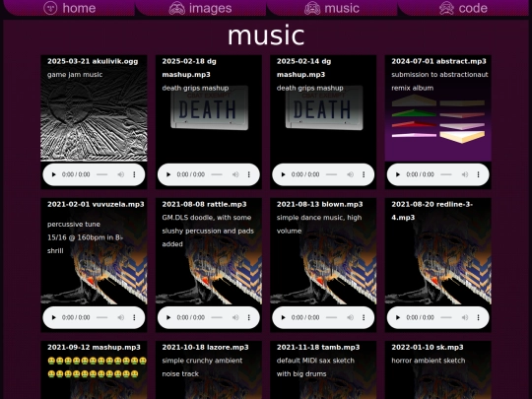The width and height of the screenshot is (532, 399).
Task: Click the '2022-01-10 sk.mp3' title
Action: click(x=428, y=348)
